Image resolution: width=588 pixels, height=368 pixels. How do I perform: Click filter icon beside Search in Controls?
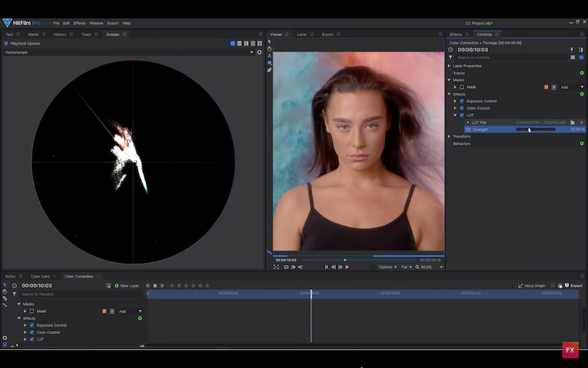[451, 57]
